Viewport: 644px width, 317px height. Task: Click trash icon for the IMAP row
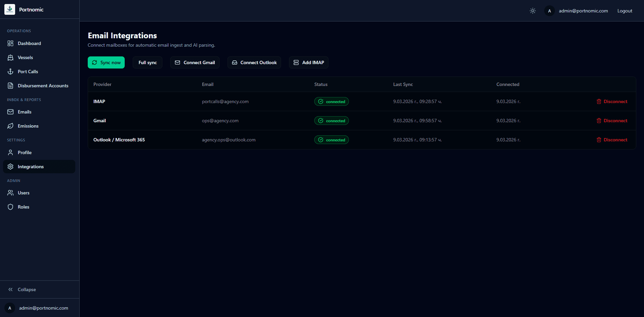[x=599, y=101]
